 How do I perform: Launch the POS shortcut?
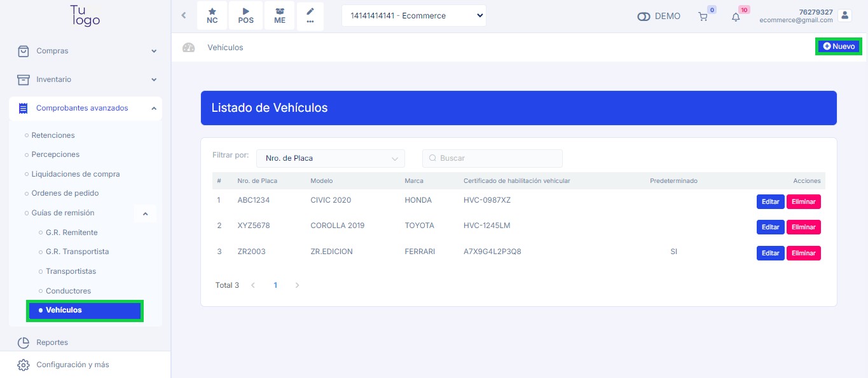click(245, 16)
